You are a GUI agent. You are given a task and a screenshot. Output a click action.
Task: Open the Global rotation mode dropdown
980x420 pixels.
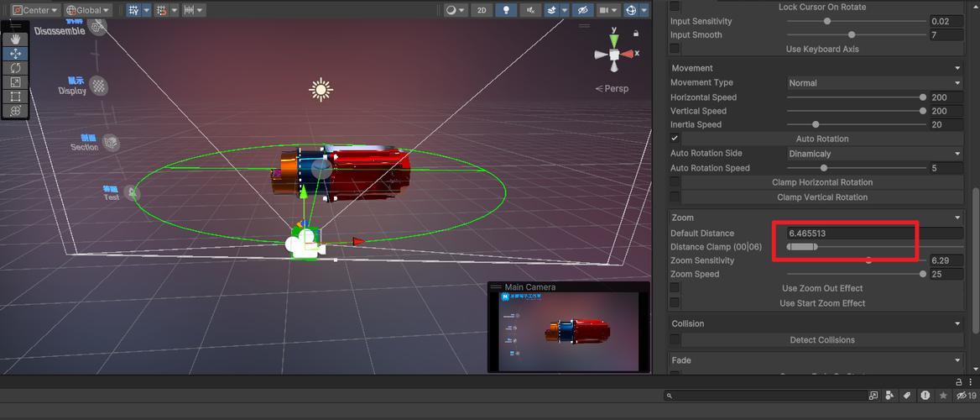click(87, 10)
